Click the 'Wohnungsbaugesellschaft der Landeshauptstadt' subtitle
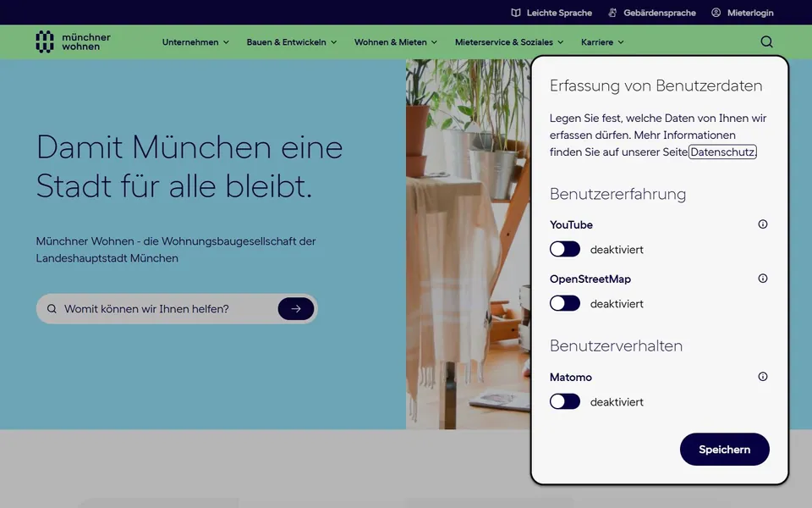Image resolution: width=812 pixels, height=508 pixels. (x=176, y=249)
